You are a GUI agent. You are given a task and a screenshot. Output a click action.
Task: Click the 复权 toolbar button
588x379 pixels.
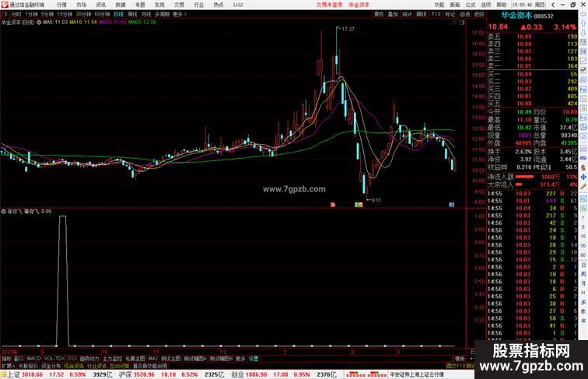tap(379, 14)
